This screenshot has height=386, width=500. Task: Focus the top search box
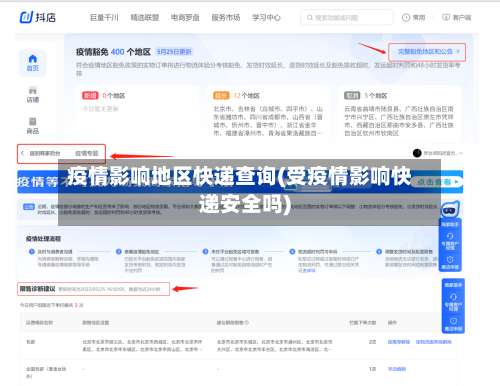[347, 17]
